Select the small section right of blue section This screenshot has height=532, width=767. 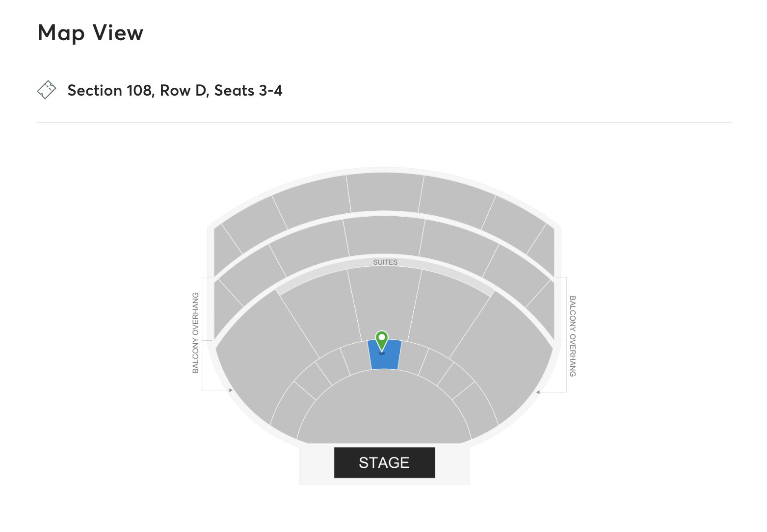click(x=413, y=358)
